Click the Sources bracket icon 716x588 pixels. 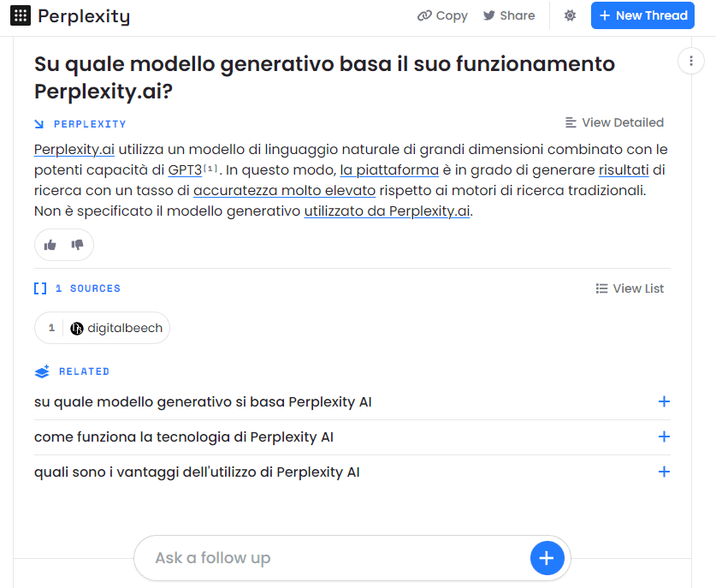tap(40, 288)
